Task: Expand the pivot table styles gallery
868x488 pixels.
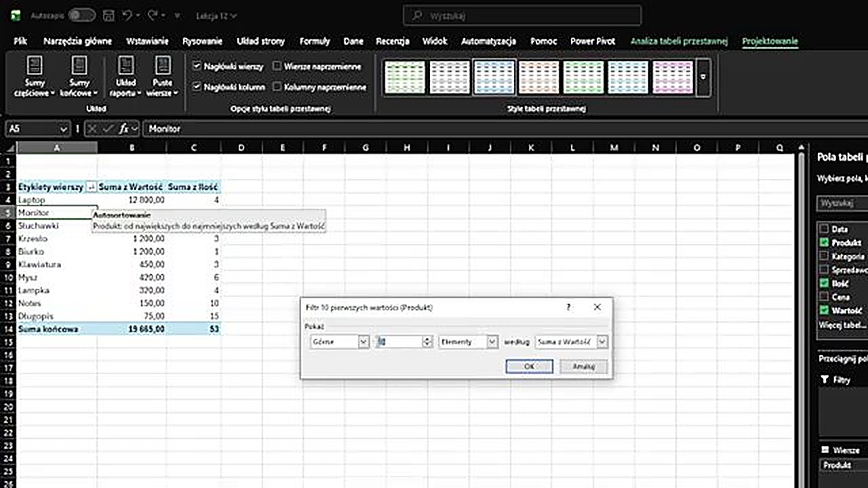Action: point(703,77)
